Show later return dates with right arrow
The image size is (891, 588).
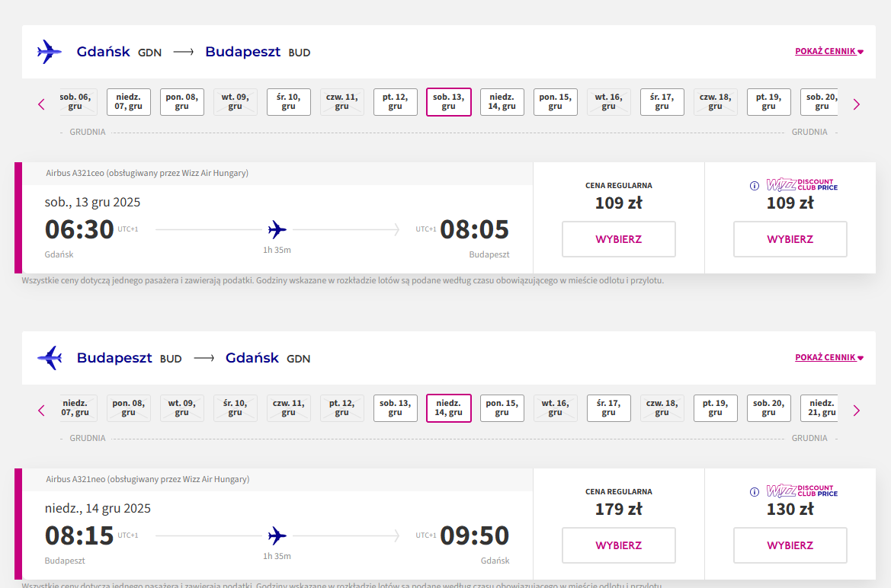(x=857, y=411)
